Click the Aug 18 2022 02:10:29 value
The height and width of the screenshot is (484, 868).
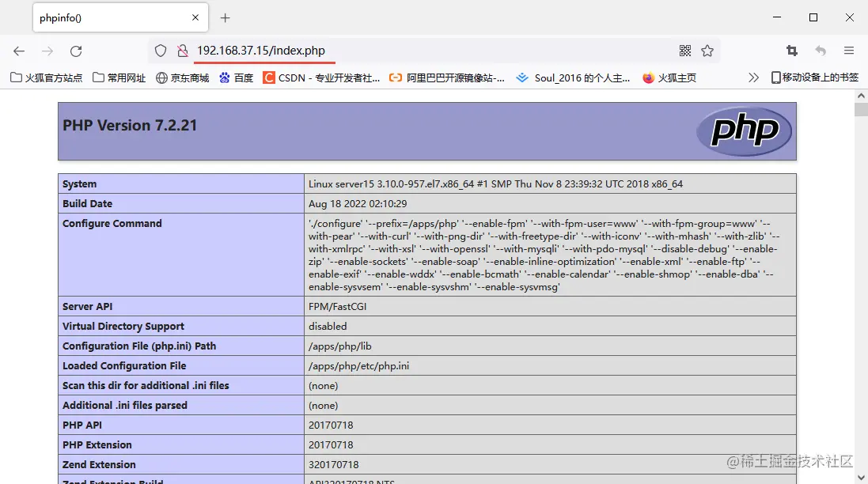pos(358,203)
